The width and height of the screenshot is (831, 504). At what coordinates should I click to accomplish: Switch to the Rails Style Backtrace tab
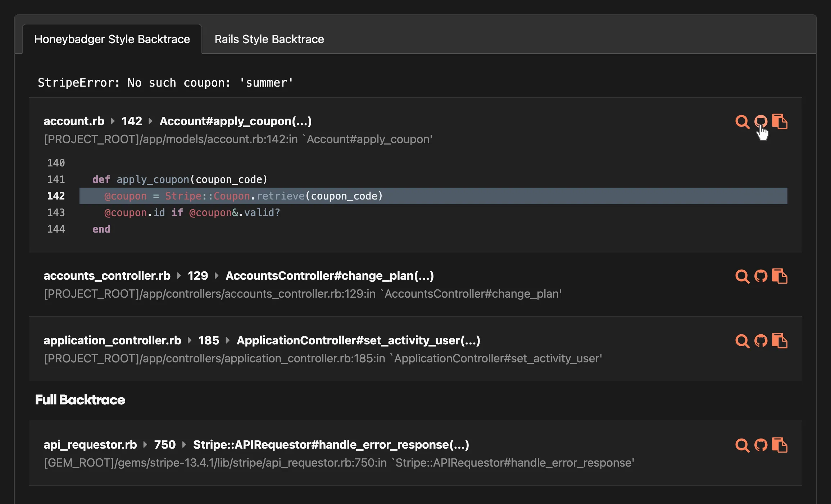(269, 39)
